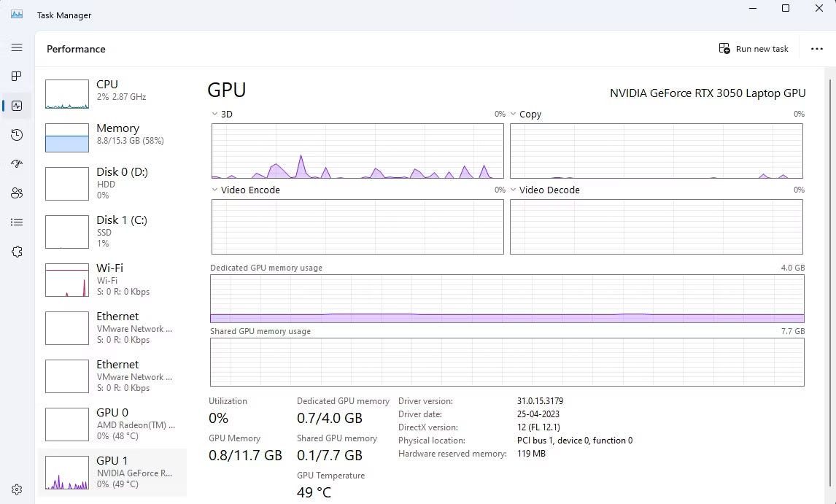Open the More options ellipsis menu
Image resolution: width=836 pixels, height=504 pixels.
[817, 48]
